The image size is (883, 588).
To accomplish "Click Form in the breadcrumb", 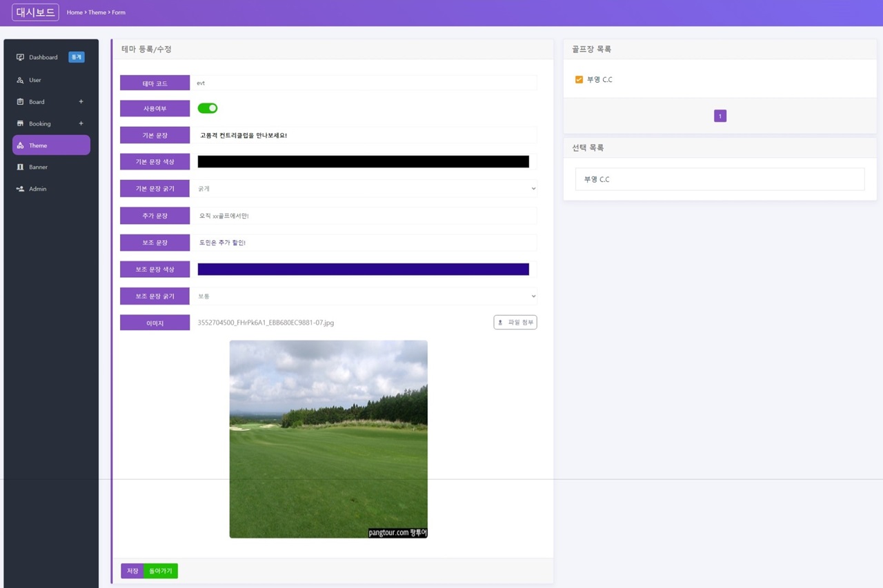I will click(119, 12).
